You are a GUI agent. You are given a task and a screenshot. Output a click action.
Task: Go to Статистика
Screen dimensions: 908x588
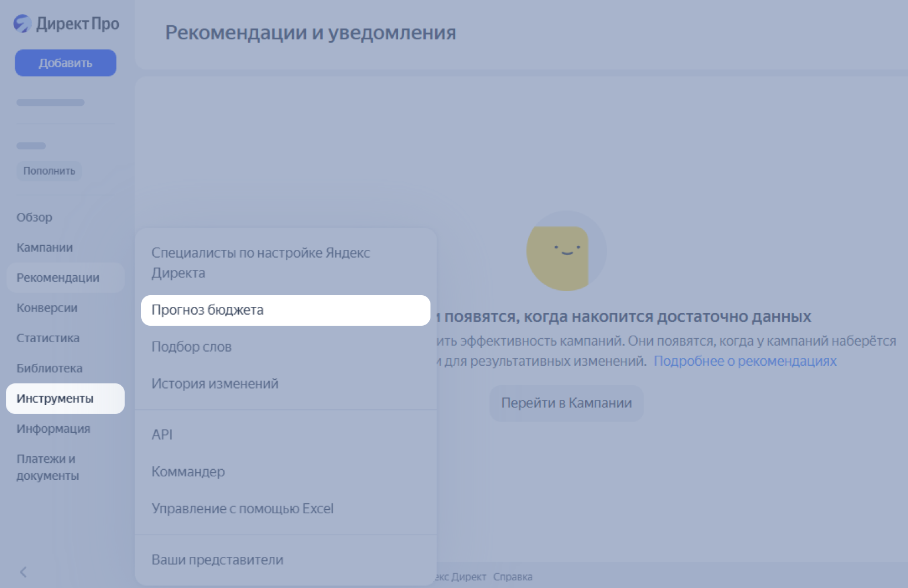tap(48, 338)
